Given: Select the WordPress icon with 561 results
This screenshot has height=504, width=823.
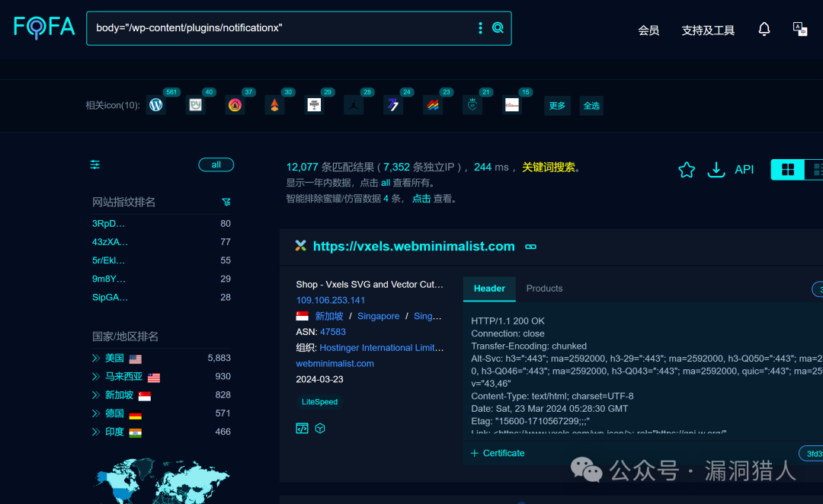Looking at the screenshot, I should point(156,105).
